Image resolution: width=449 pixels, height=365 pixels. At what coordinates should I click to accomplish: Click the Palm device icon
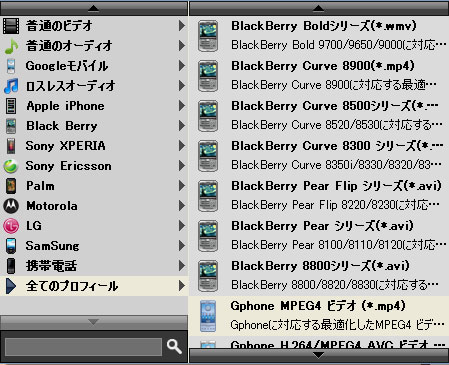11,186
